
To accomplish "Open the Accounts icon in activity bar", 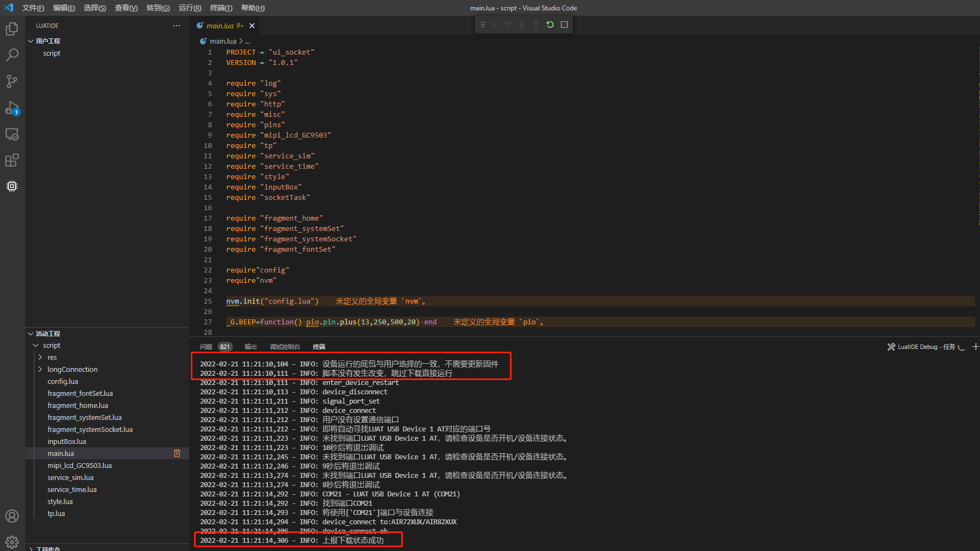I will (12, 516).
